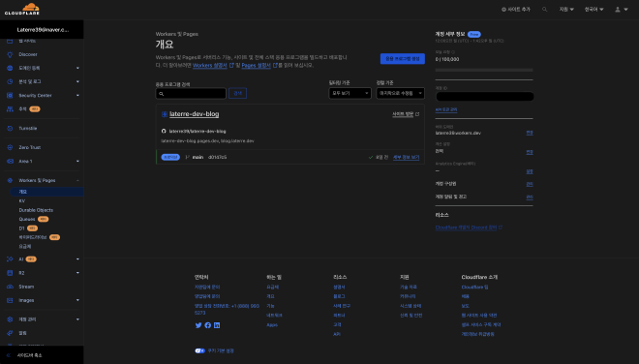Open the Workers documentation link
Screen dimensions: 639x364
pyautogui.click(x=209, y=65)
